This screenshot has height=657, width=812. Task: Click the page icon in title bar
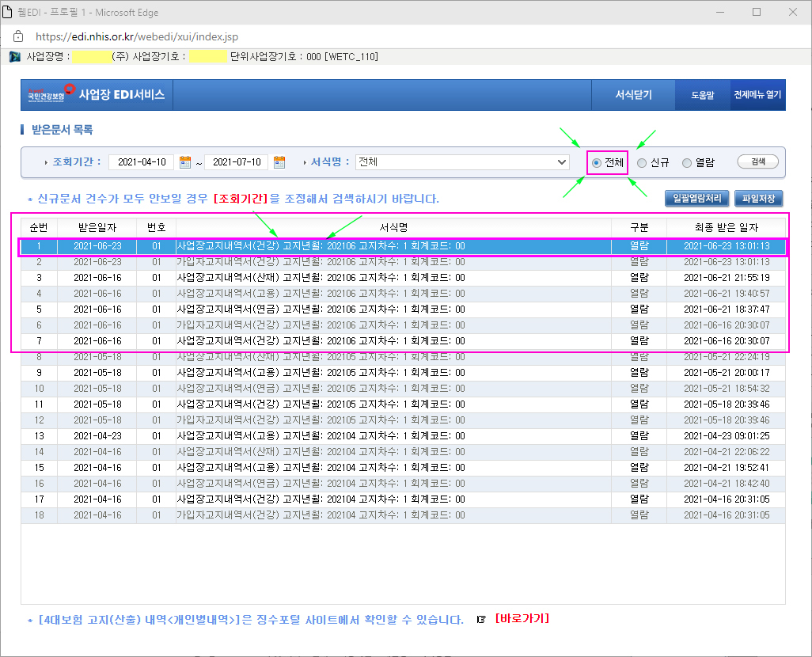point(8,12)
